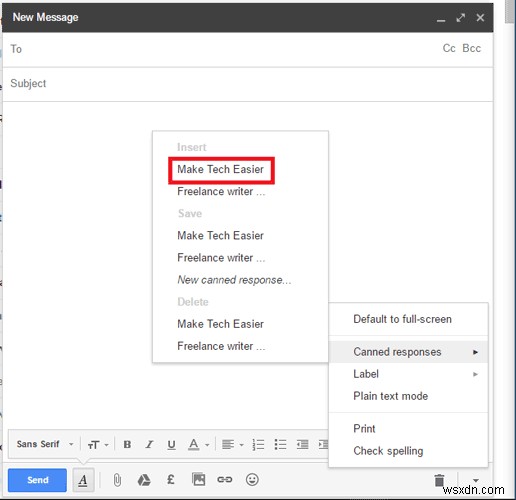Add Cc recipients
Viewport: 516px width, 500px height.
449,48
